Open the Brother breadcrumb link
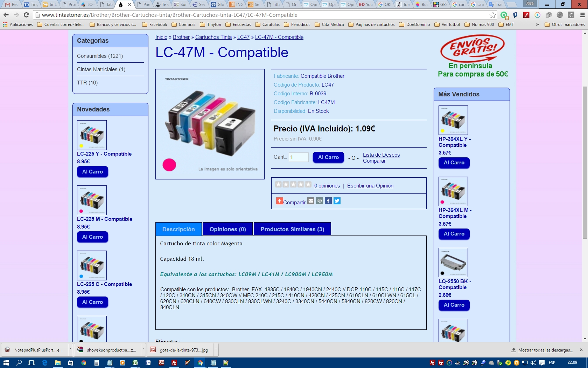Image resolution: width=588 pixels, height=368 pixels. [181, 37]
